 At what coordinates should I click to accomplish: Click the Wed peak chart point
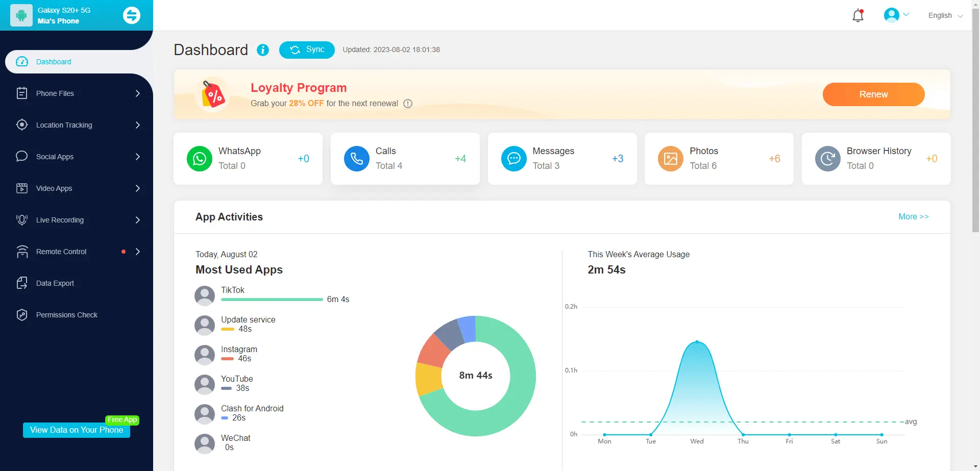pos(697,342)
